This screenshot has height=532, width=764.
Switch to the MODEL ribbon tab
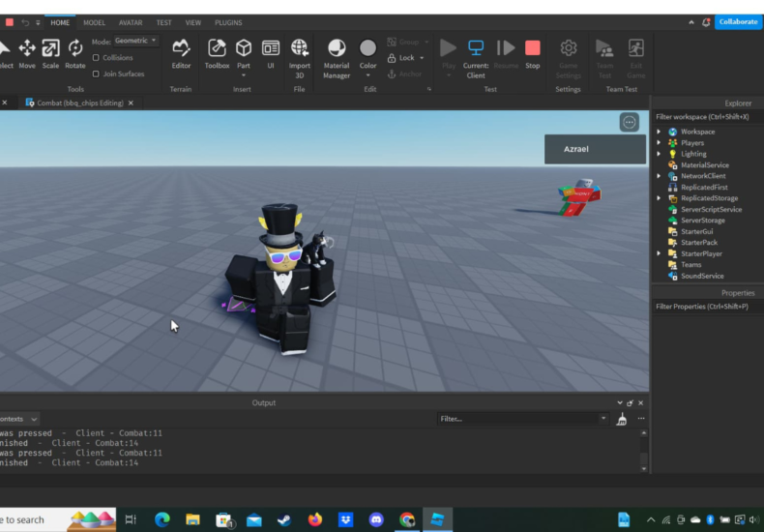click(x=94, y=22)
